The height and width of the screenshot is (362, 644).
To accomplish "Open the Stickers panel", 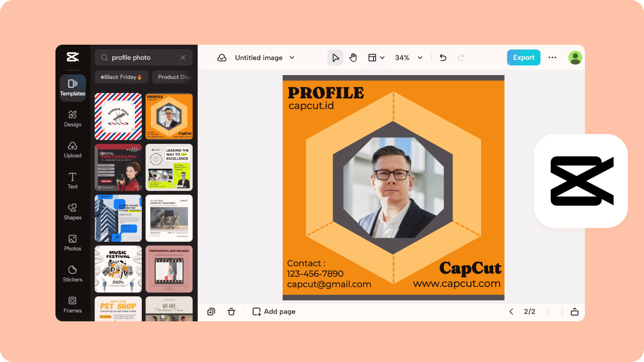I will 72,274.
